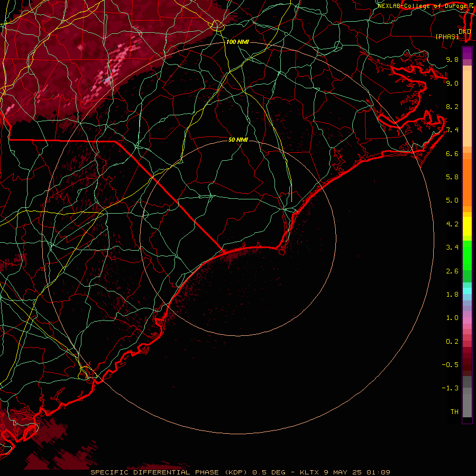Click the 7.4 legend value
Screen dimensions: 476x476
tap(452, 130)
